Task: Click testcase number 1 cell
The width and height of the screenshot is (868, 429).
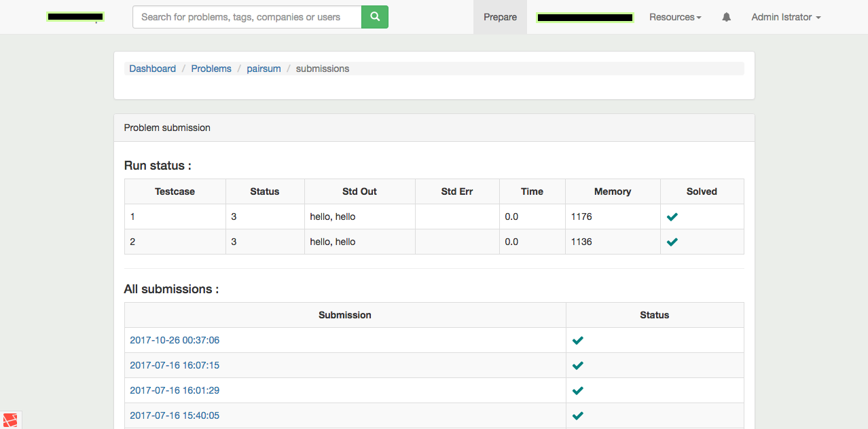Action: [x=175, y=217]
